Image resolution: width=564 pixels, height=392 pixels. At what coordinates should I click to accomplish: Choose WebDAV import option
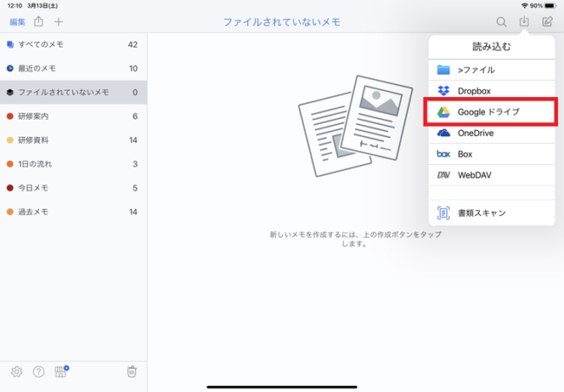[490, 174]
